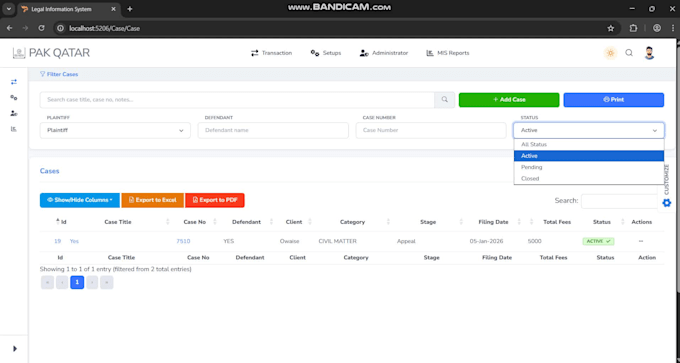
Task: Open the user profile avatar
Action: (x=649, y=53)
